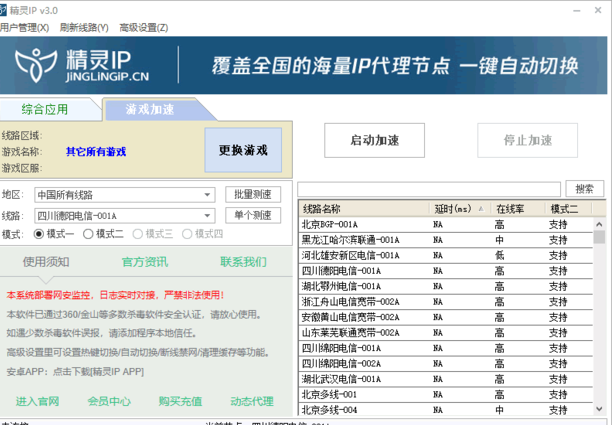Select the 模式三 radio button
Viewport: 612px width, 425px height.
[153, 234]
